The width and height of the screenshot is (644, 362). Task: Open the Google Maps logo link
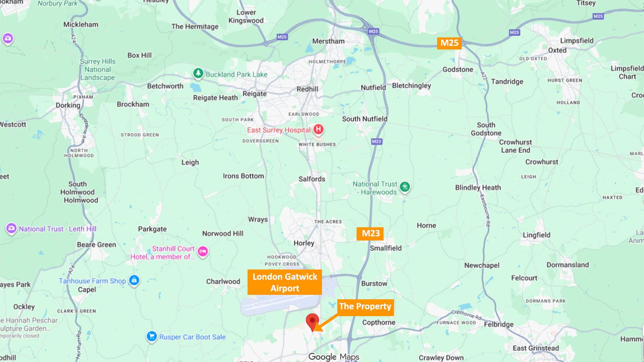click(334, 357)
